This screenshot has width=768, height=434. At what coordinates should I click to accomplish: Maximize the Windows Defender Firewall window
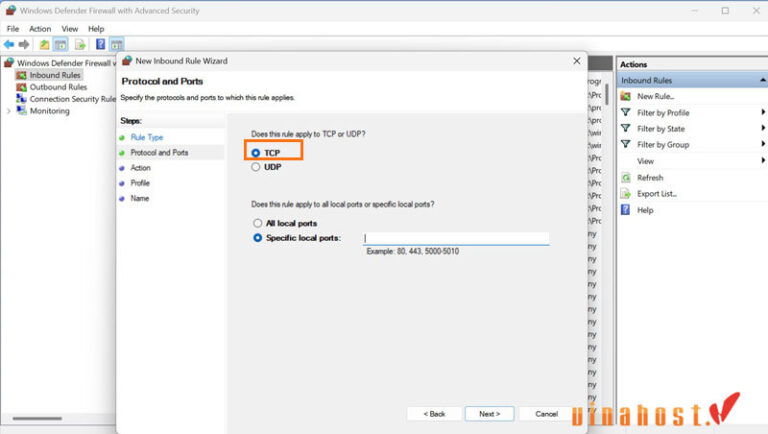tap(725, 10)
